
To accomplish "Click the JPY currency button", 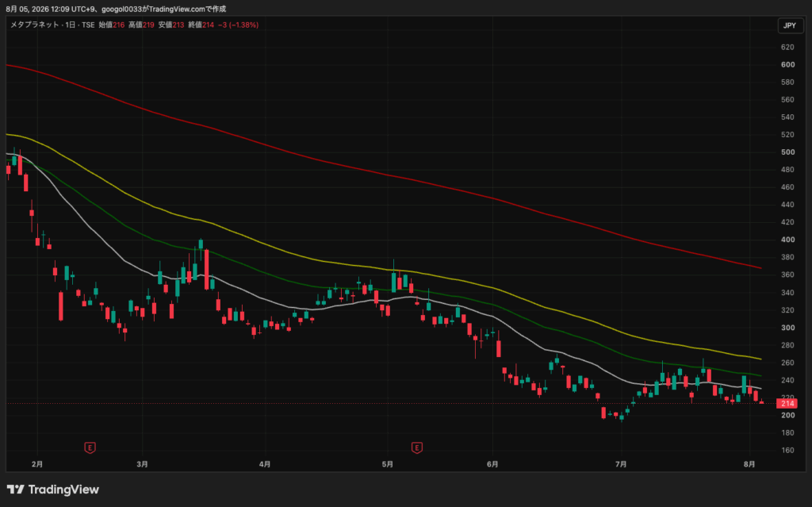I will (790, 25).
